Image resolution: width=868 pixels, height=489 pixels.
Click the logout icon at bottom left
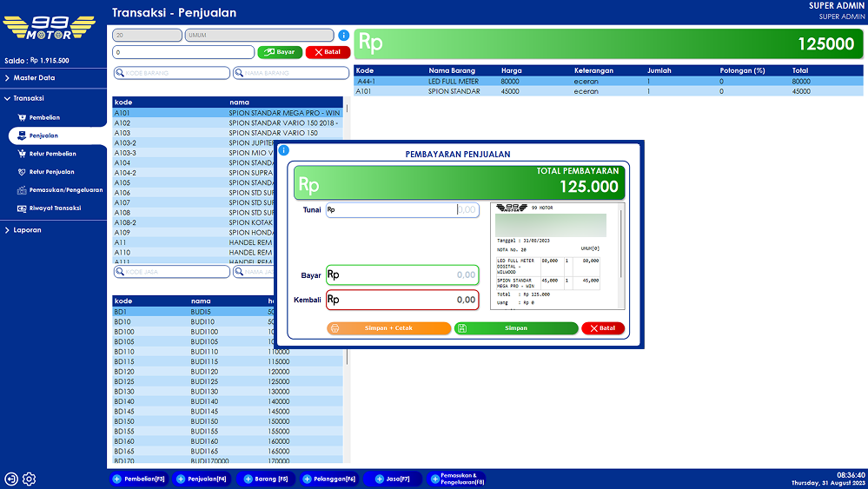(x=11, y=479)
